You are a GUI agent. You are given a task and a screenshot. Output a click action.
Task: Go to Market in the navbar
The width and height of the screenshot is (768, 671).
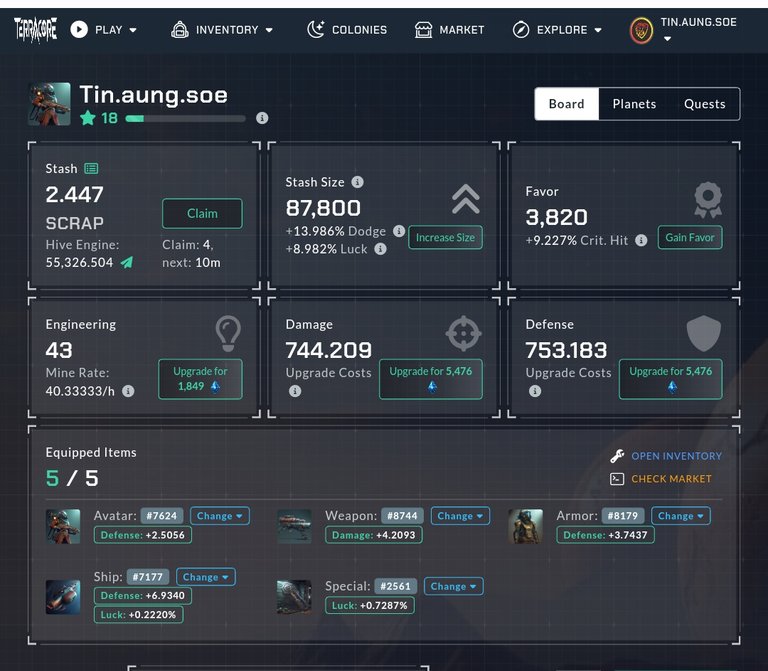(449, 30)
